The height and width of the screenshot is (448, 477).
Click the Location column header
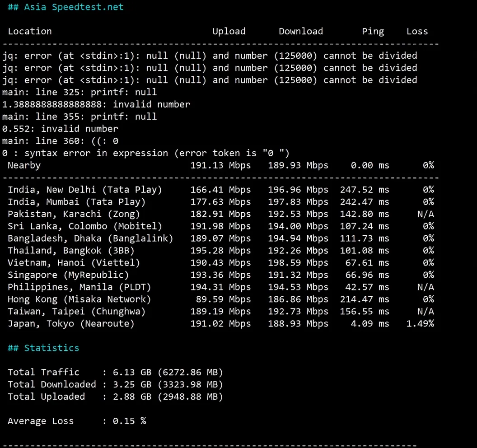pos(30,31)
